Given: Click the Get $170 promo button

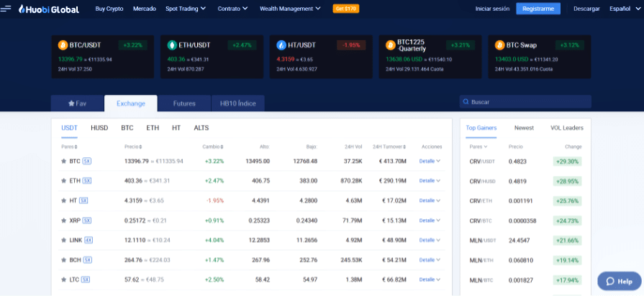Looking at the screenshot, I should coord(346,9).
